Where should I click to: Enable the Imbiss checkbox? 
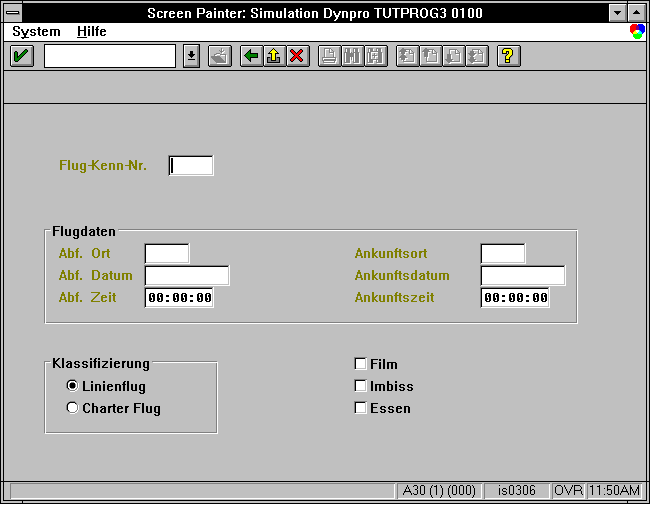[360, 386]
